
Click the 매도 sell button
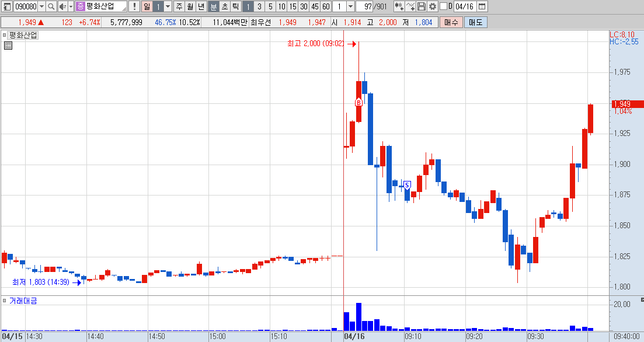click(x=476, y=22)
